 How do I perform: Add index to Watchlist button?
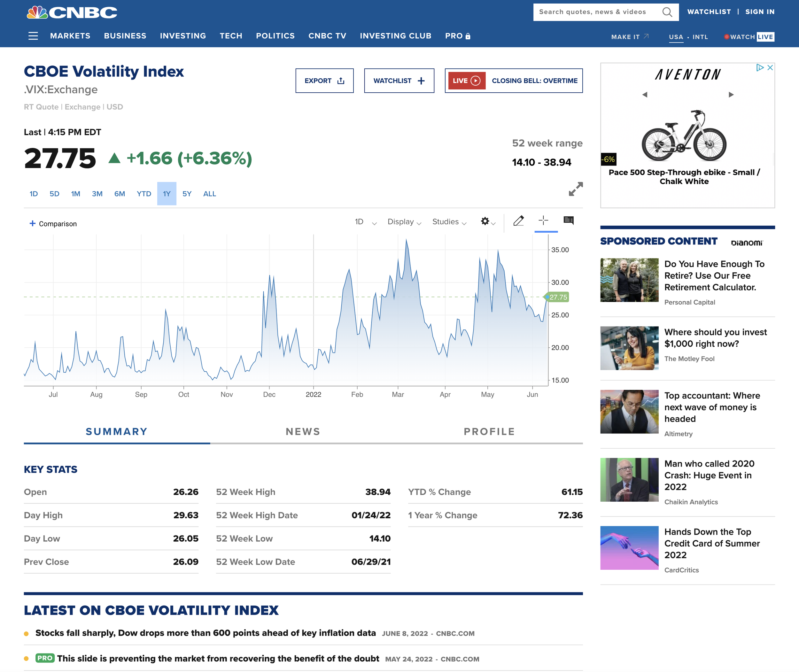pos(399,81)
